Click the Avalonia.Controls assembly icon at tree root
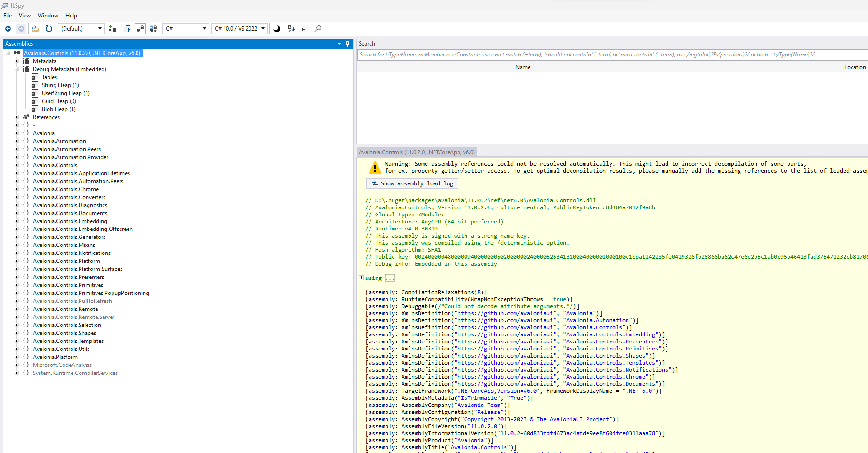 click(x=17, y=53)
